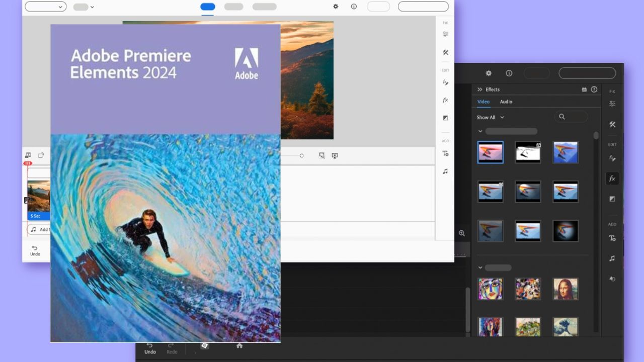Click the outlined pill button in light window header

point(423,7)
